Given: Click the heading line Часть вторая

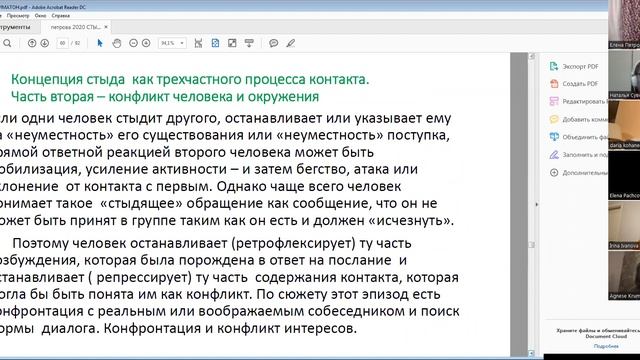Looking at the screenshot, I should [165, 97].
